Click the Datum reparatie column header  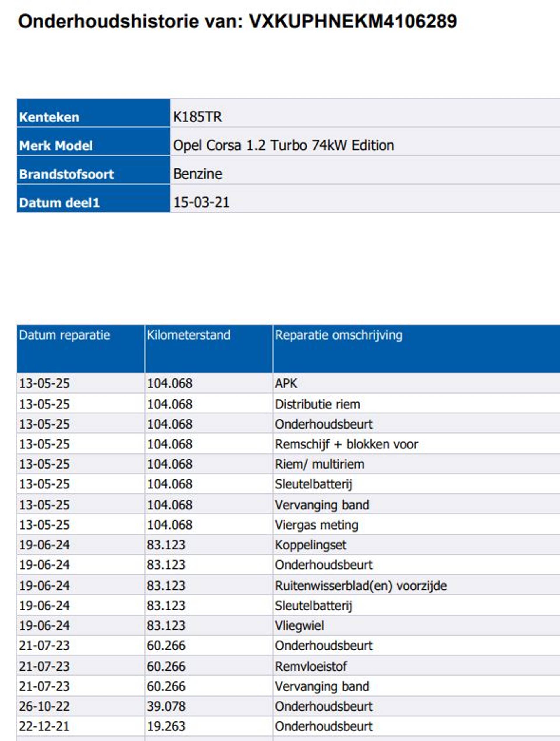click(x=64, y=335)
